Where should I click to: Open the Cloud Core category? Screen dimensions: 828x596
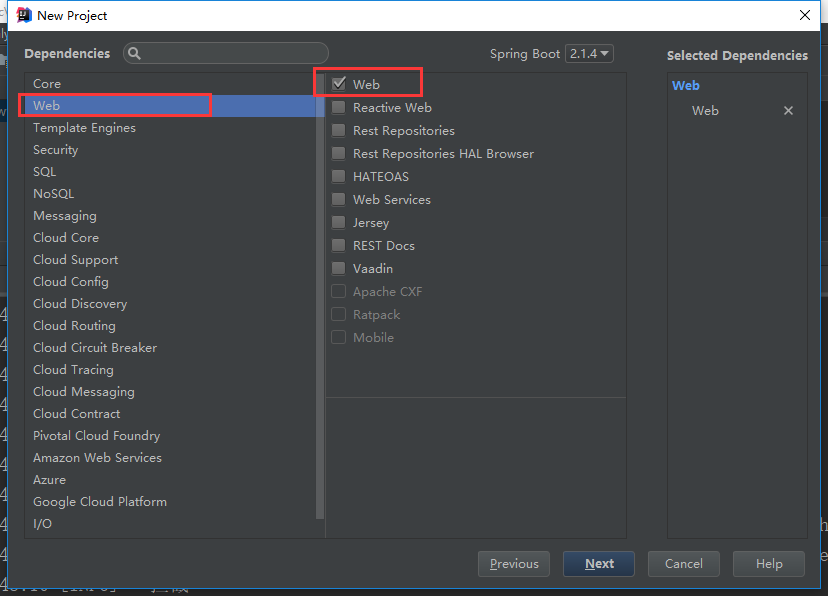(170, 238)
